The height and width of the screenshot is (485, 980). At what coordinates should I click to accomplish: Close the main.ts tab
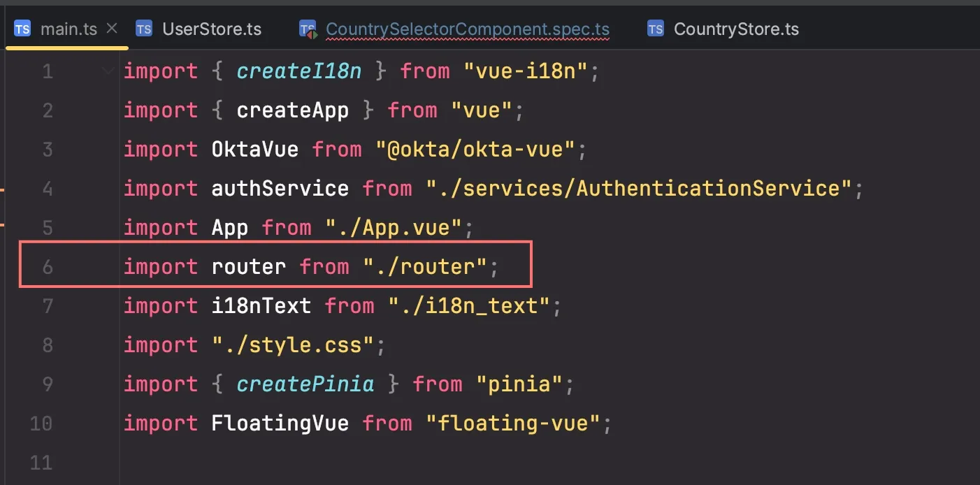tap(112, 29)
